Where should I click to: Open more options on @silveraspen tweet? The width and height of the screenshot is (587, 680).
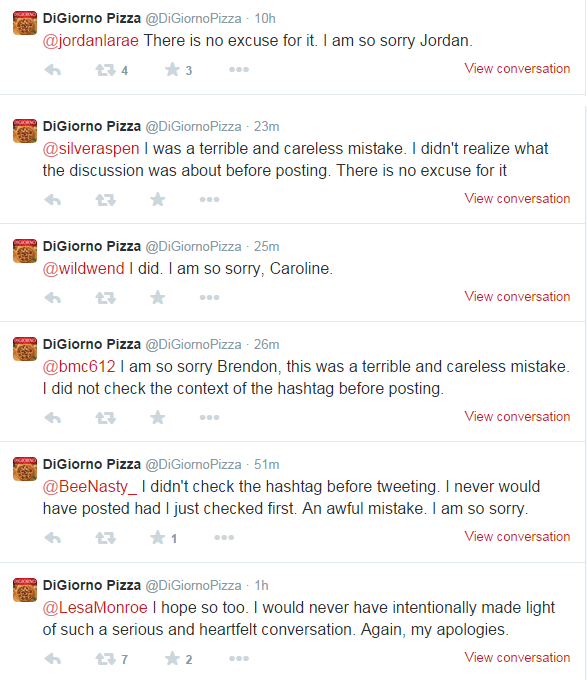coord(209,199)
